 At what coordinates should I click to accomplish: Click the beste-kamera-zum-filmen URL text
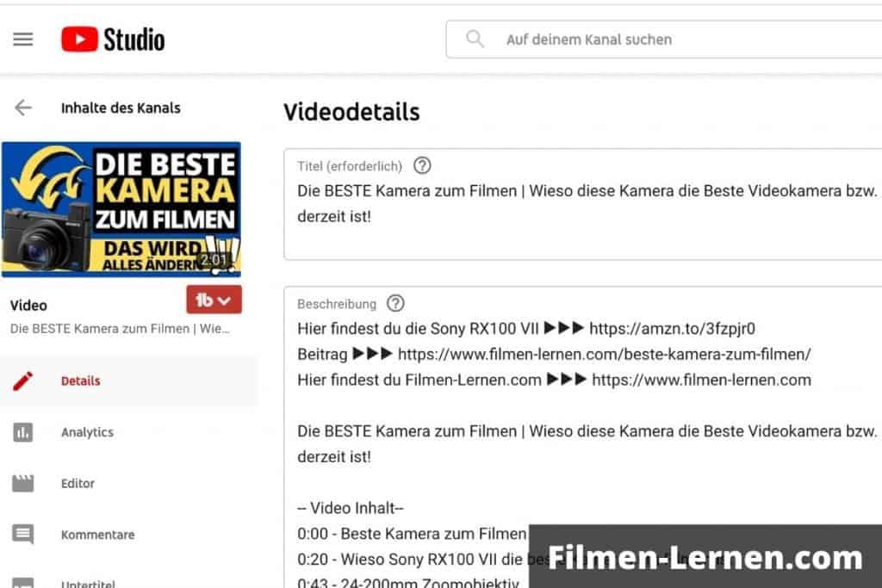coord(605,354)
